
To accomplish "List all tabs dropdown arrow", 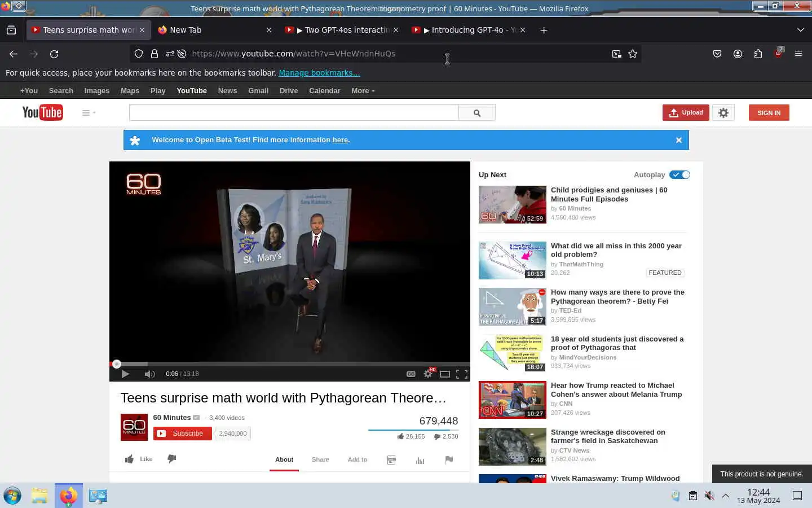I will pos(800,30).
